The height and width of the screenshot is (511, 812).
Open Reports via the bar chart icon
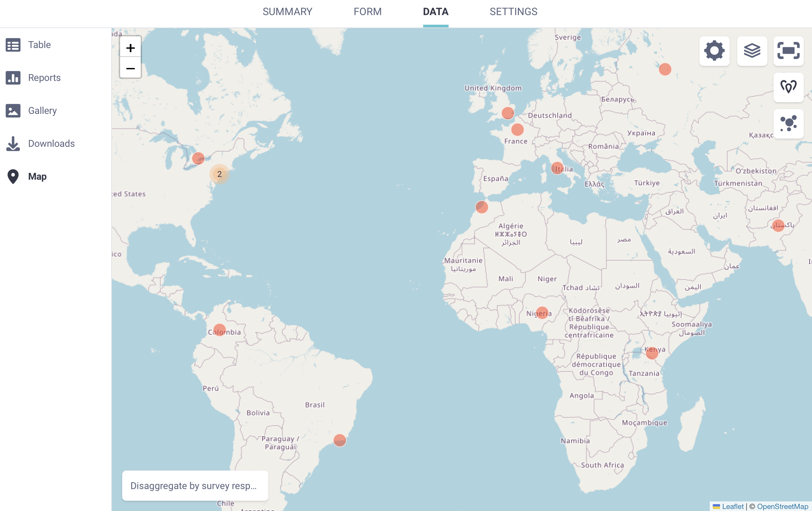click(13, 78)
